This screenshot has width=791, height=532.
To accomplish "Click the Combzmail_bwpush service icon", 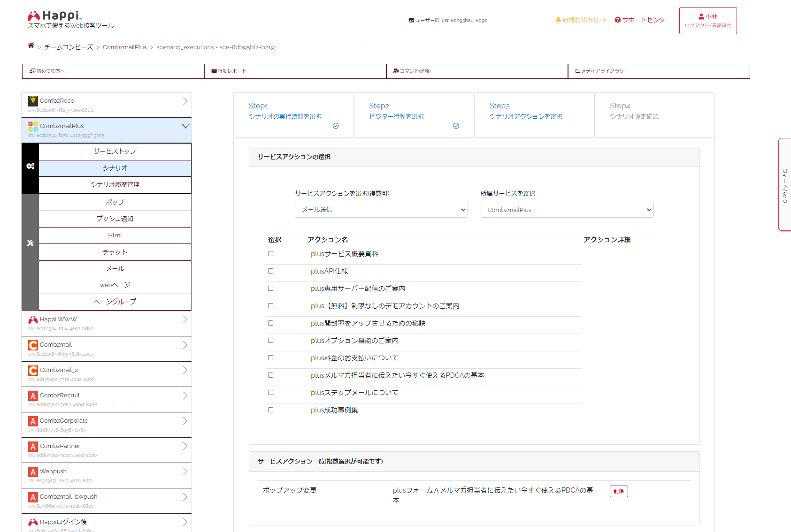I will tap(33, 497).
